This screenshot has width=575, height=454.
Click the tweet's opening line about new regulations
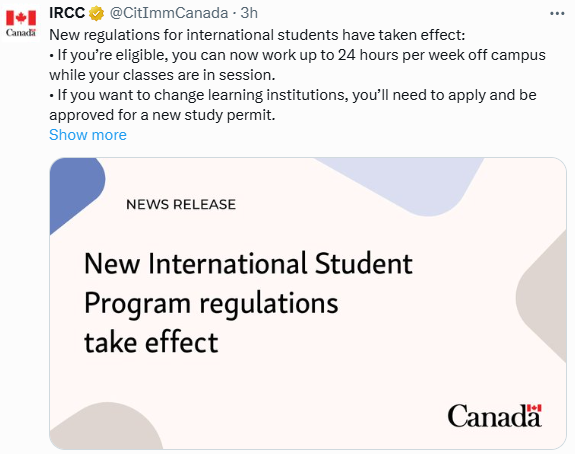(257, 35)
